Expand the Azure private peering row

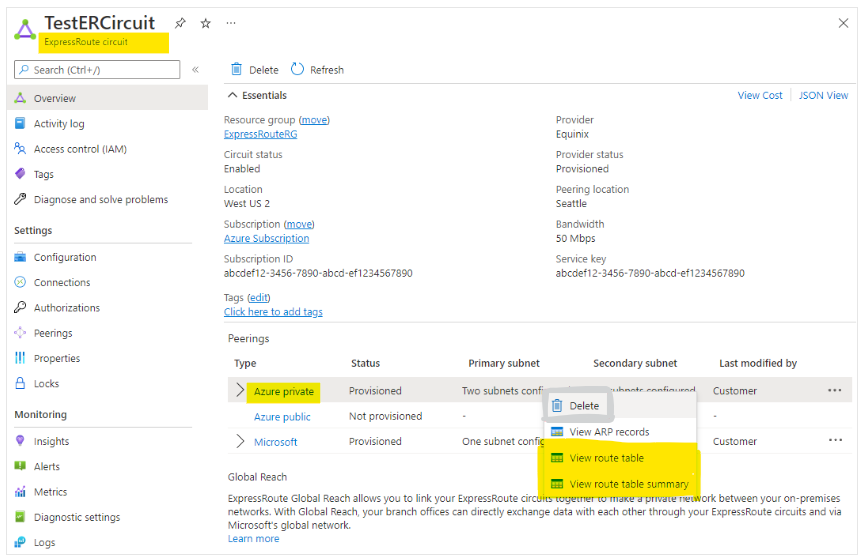(240, 390)
